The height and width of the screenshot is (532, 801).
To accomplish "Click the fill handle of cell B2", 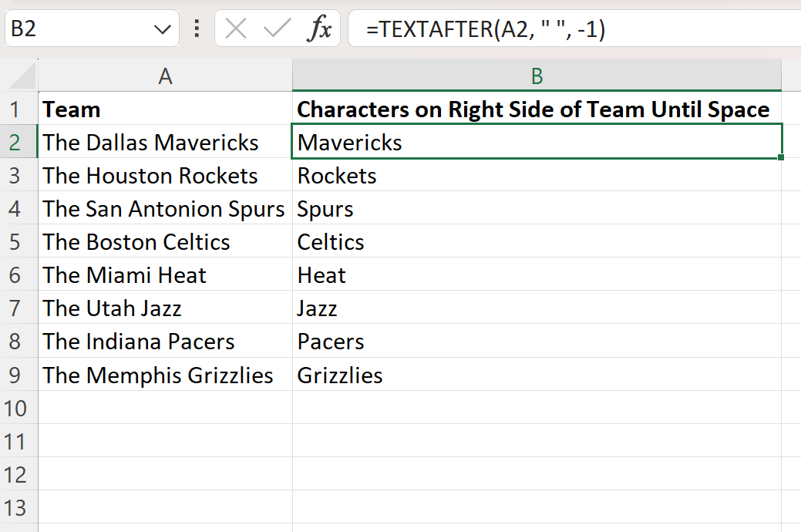I will tap(780, 157).
